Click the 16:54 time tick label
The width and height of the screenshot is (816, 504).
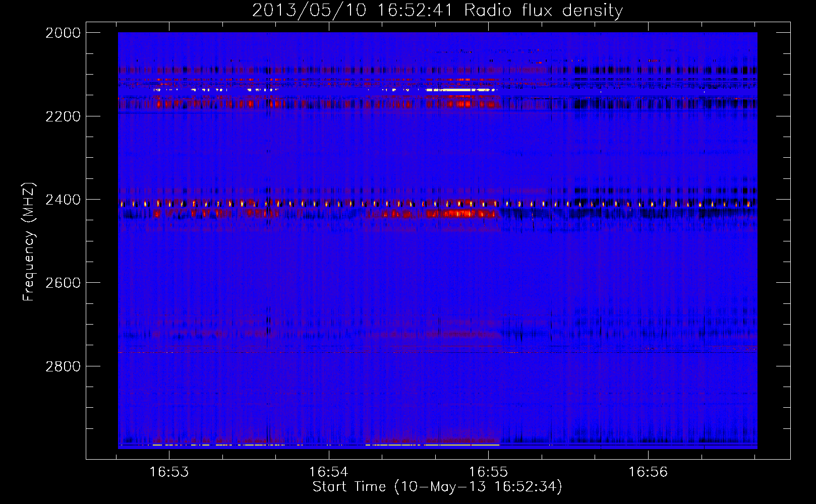329,472
